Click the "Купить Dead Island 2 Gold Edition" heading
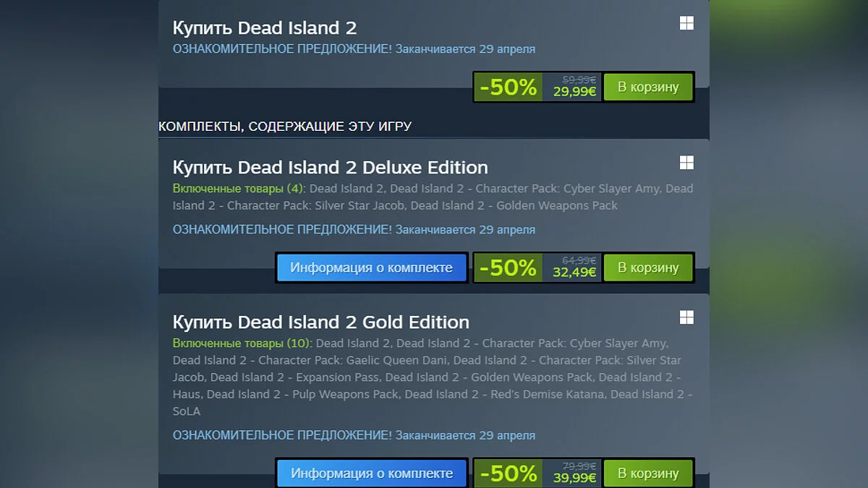Screen dimensions: 868x488 (x=320, y=322)
